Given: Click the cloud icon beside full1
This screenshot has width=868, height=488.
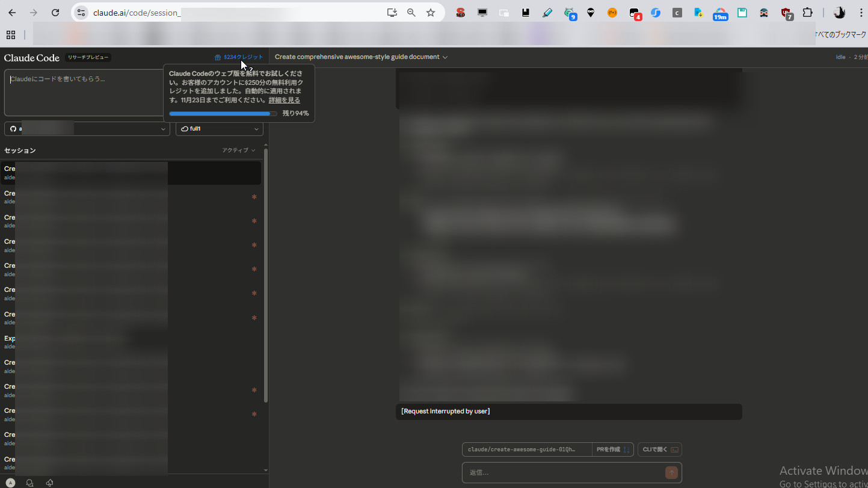Looking at the screenshot, I should [184, 128].
